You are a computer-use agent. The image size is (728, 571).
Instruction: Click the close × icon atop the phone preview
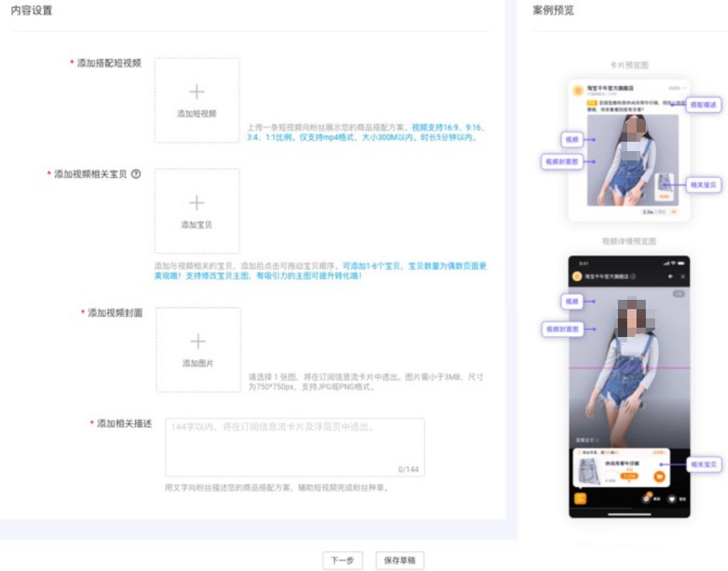tap(683, 276)
